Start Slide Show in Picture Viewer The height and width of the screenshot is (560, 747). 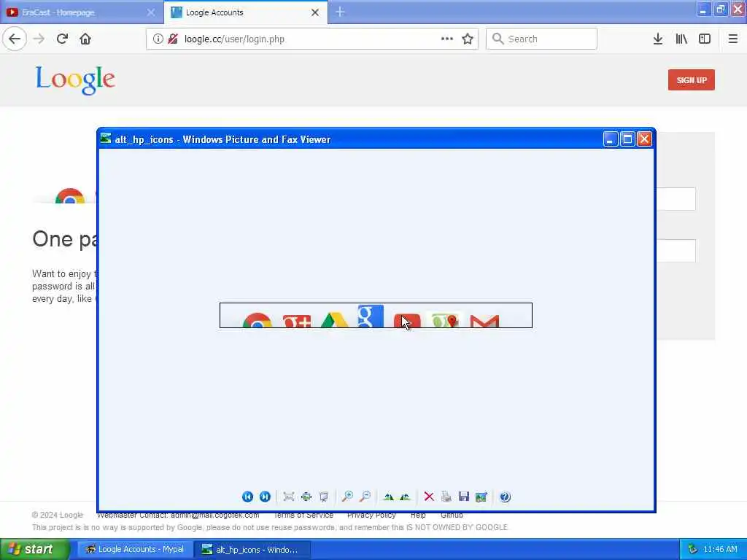(x=323, y=497)
